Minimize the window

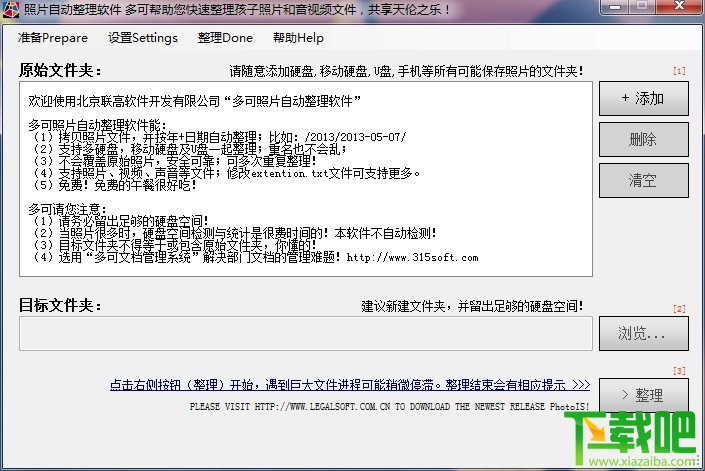coord(616,7)
